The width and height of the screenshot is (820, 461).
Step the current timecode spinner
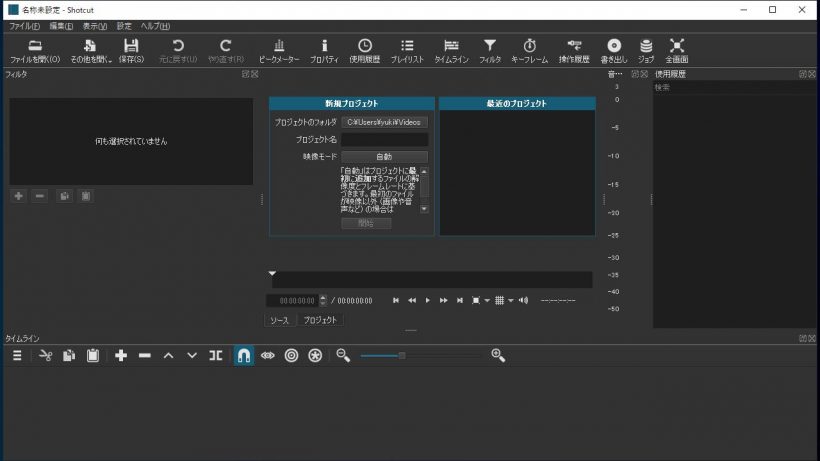point(323,301)
